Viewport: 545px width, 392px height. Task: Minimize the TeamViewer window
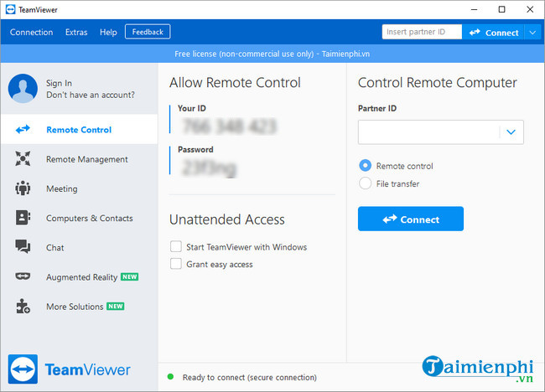pyautogui.click(x=474, y=10)
